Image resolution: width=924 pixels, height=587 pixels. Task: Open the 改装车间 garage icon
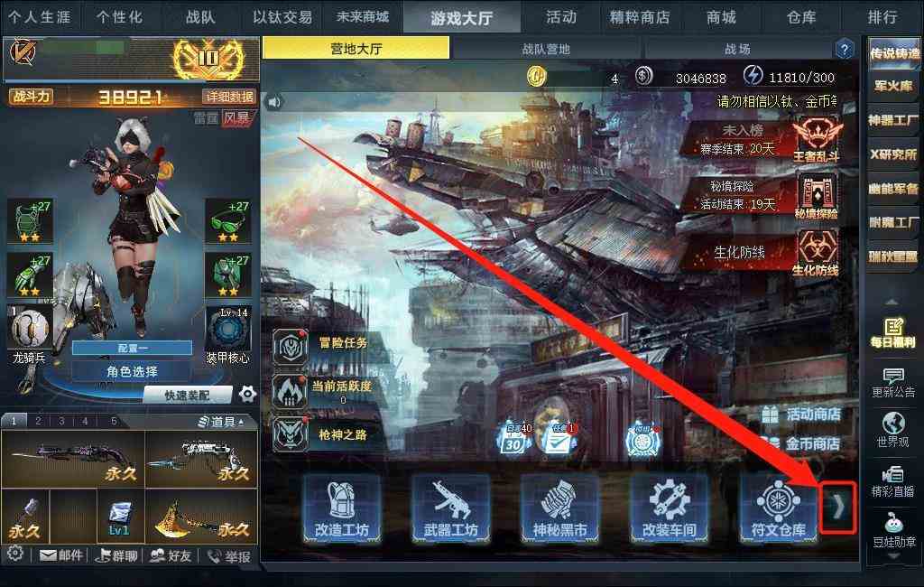click(x=669, y=508)
